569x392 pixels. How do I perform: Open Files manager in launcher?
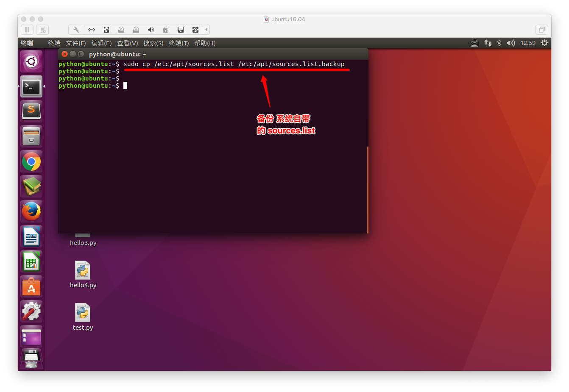pyautogui.click(x=31, y=136)
